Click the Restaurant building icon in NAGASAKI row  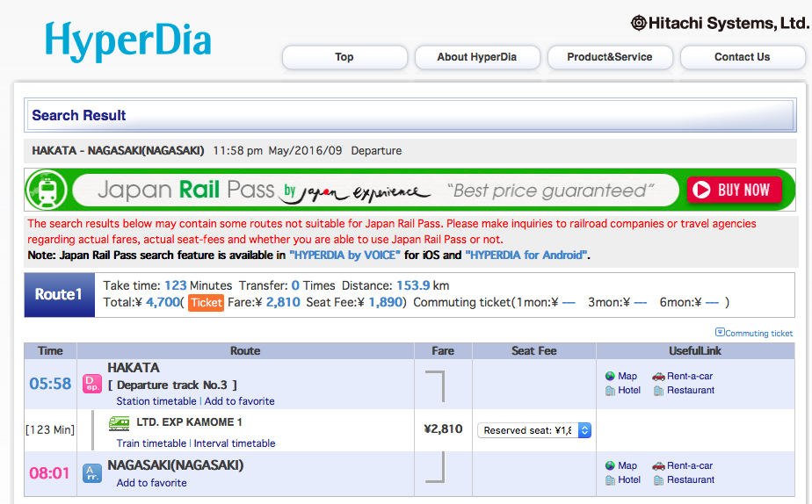pos(658,480)
